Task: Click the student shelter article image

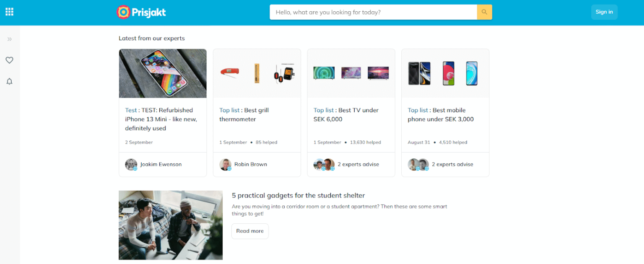Action: coord(171,225)
